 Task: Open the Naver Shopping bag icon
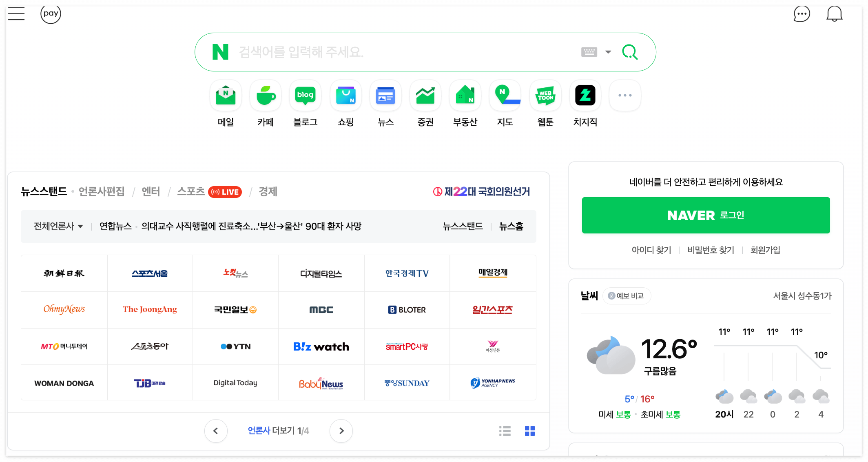(x=345, y=96)
